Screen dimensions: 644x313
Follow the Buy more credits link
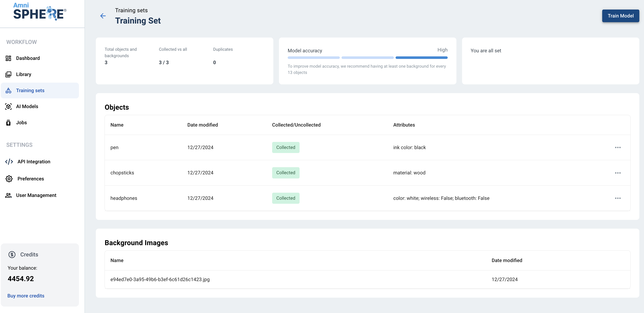tap(26, 296)
